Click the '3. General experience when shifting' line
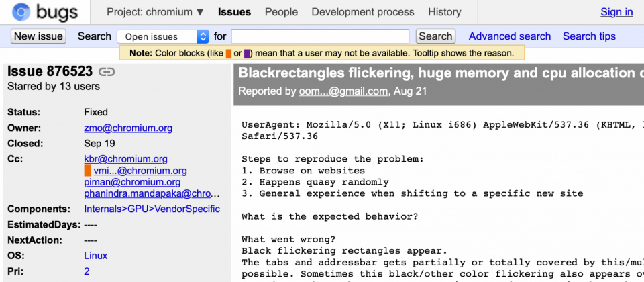This screenshot has width=644, height=282. (x=413, y=193)
